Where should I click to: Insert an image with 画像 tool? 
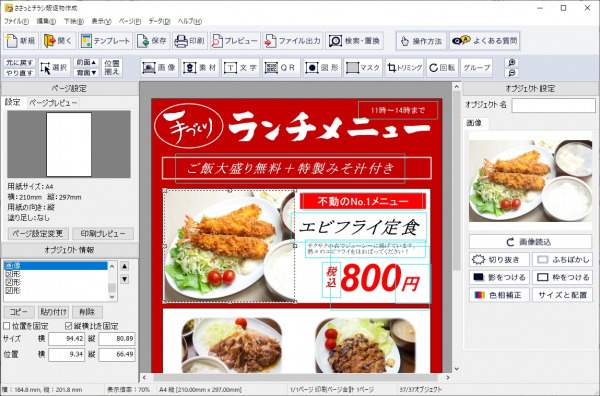coord(159,68)
